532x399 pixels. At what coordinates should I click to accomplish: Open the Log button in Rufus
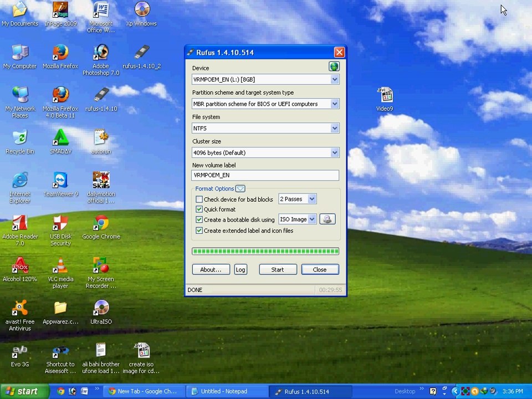click(x=241, y=269)
